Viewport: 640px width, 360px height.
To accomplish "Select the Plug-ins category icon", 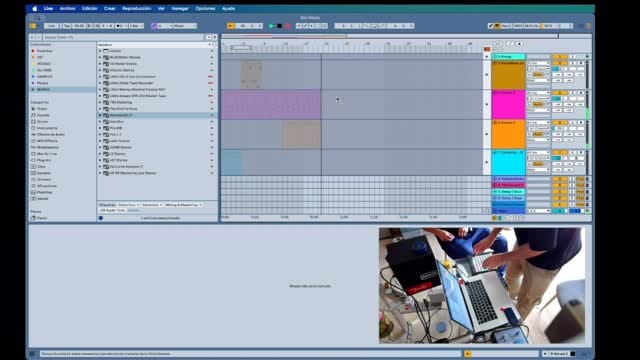I will (33, 160).
